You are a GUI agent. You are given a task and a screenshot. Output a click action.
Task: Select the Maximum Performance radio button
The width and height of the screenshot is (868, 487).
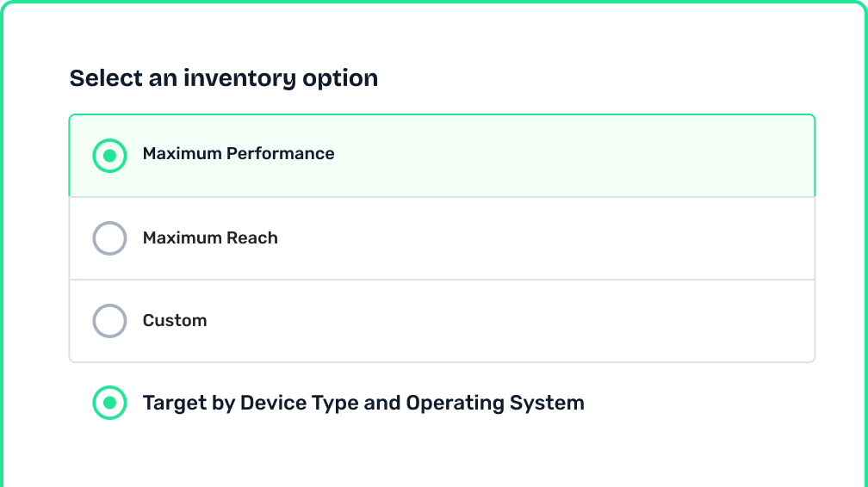[x=109, y=156]
